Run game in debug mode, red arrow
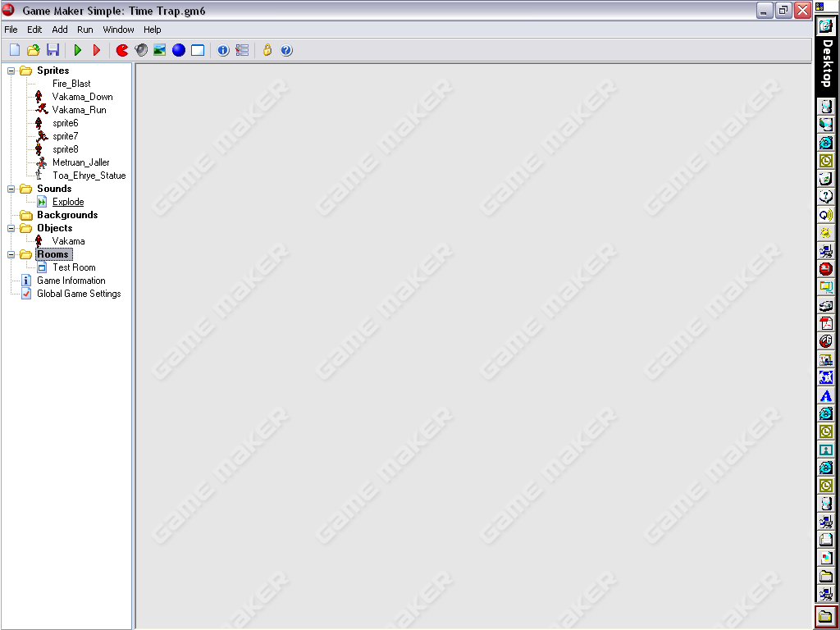The image size is (840, 630). pos(97,50)
